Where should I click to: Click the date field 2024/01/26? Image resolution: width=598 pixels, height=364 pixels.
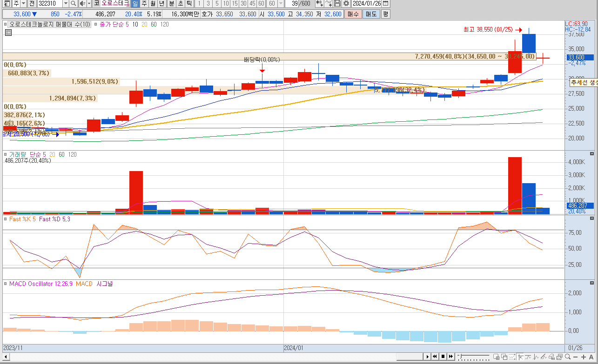click(366, 3)
